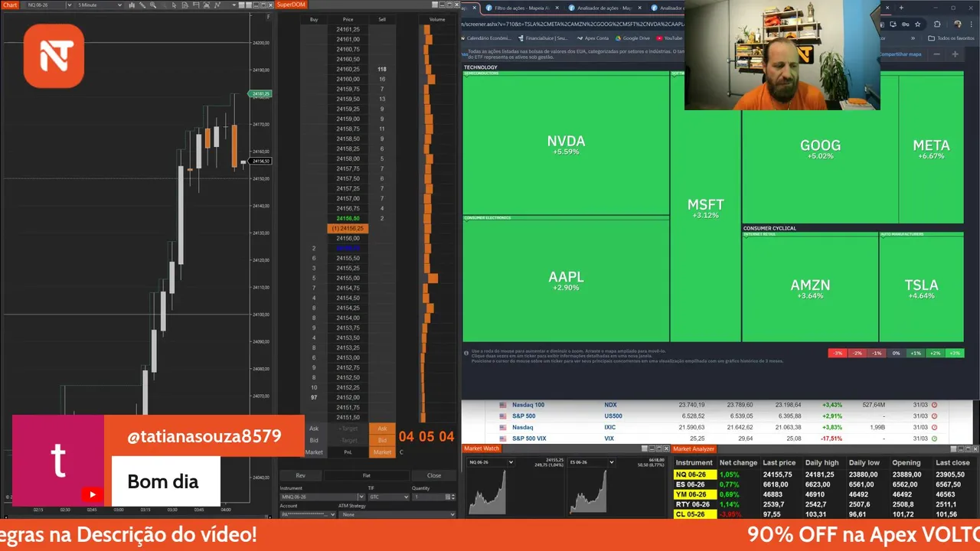Switch to the Market Watch tab

click(482, 448)
